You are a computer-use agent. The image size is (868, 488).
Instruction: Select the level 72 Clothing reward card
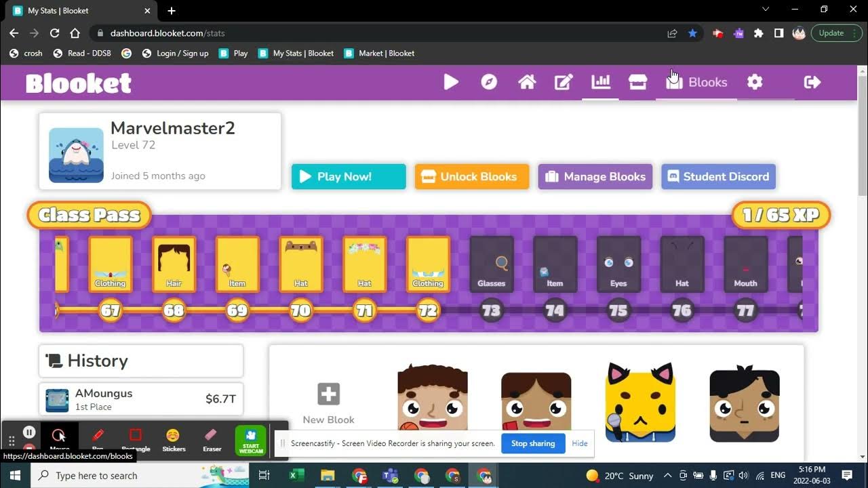[428, 264]
